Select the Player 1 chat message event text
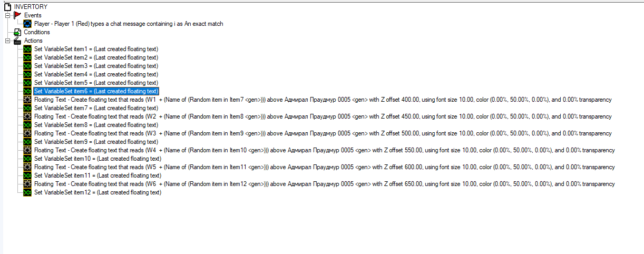644x254 pixels. tap(129, 24)
